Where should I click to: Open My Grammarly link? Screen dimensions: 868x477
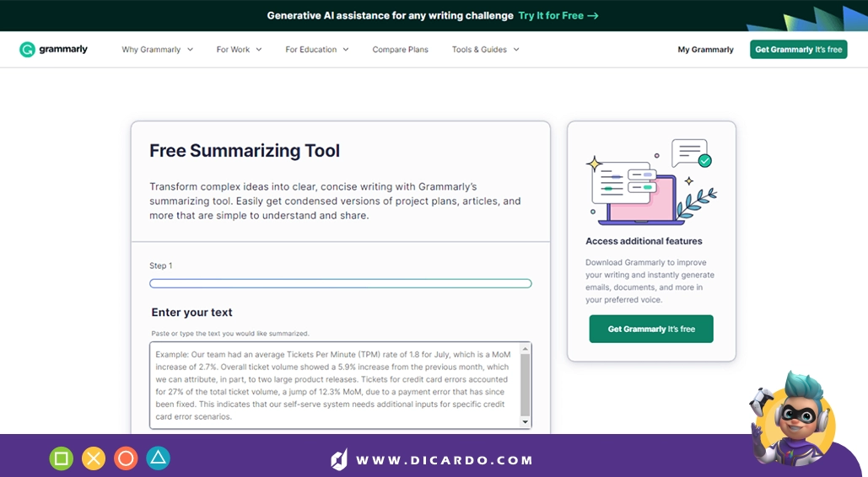pos(705,49)
